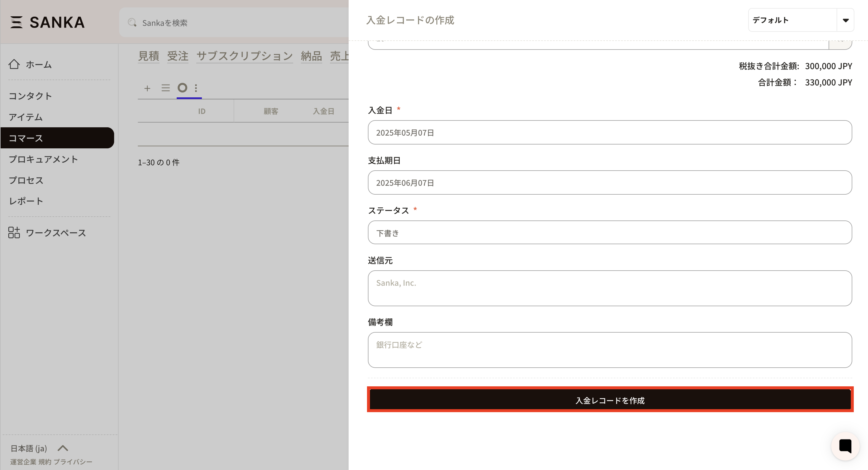Open アイテム in sidebar

(25, 117)
